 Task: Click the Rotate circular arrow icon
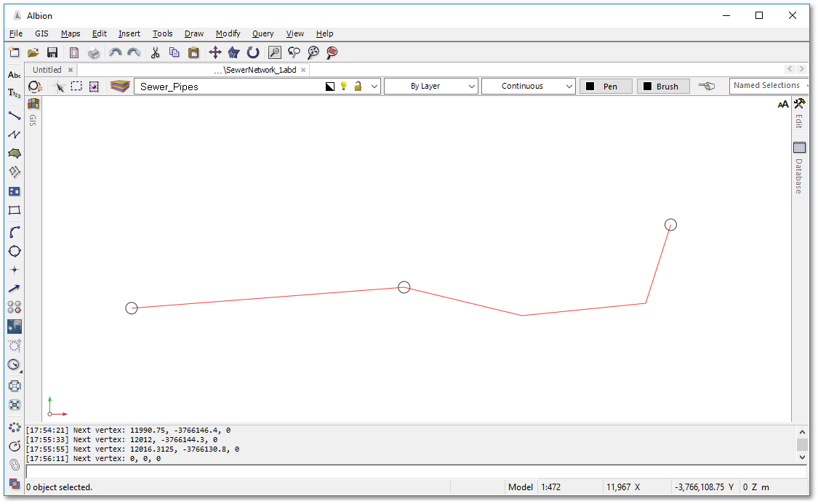(x=253, y=52)
